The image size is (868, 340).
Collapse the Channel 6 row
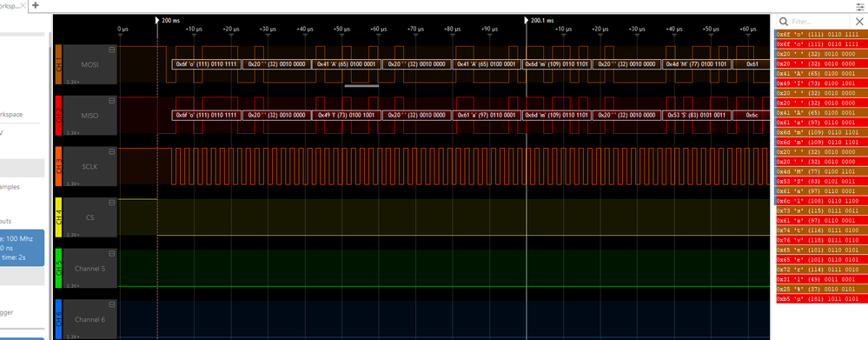[x=112, y=304]
